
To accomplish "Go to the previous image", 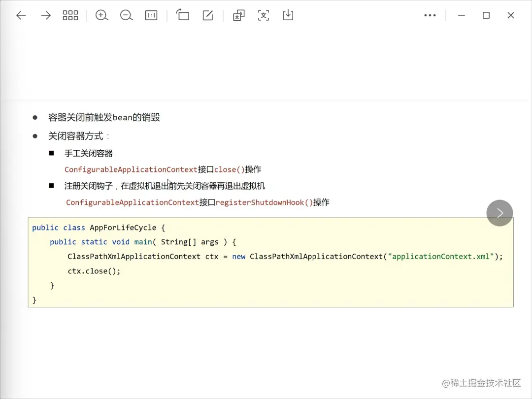I will click(x=21, y=15).
